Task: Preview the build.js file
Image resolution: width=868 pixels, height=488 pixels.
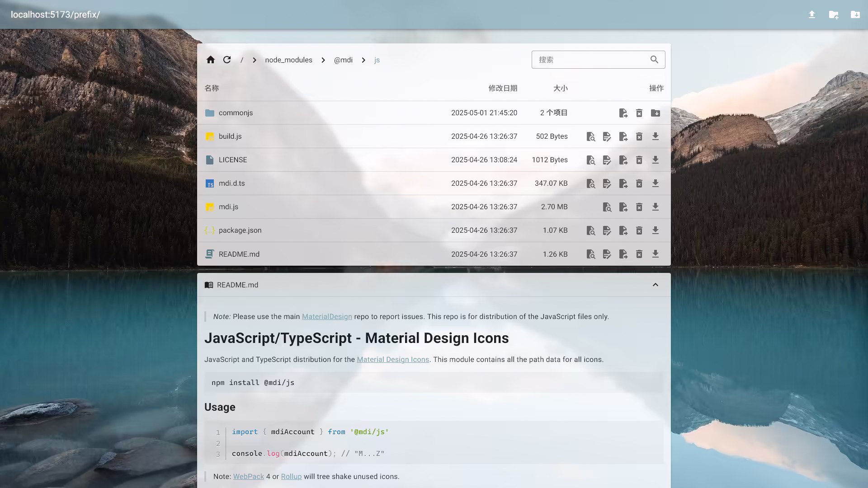Action: coord(590,136)
